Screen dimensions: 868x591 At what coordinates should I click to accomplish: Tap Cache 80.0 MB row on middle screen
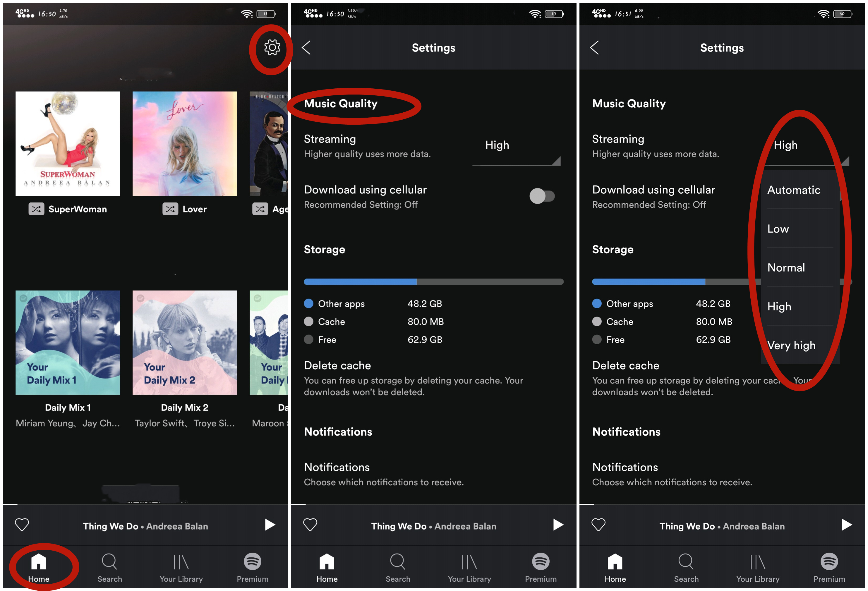pyautogui.click(x=373, y=322)
